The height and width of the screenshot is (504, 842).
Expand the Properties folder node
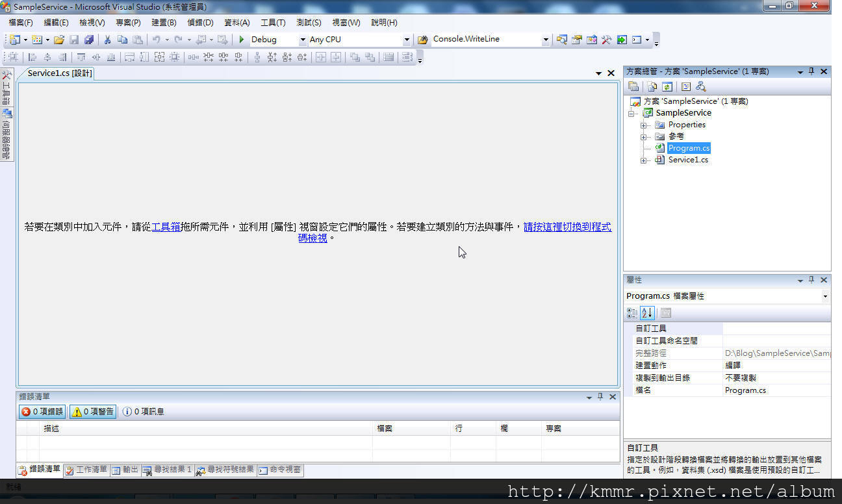[644, 125]
